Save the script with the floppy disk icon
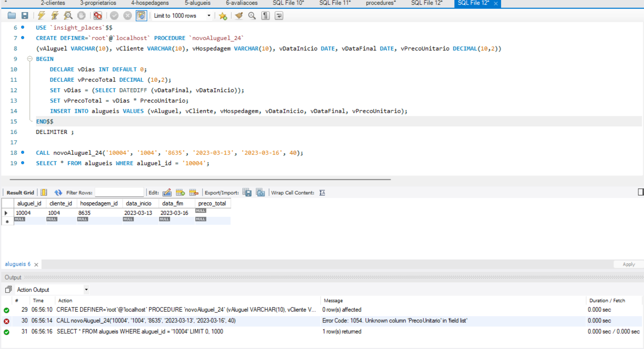The image size is (644, 349). pos(25,16)
